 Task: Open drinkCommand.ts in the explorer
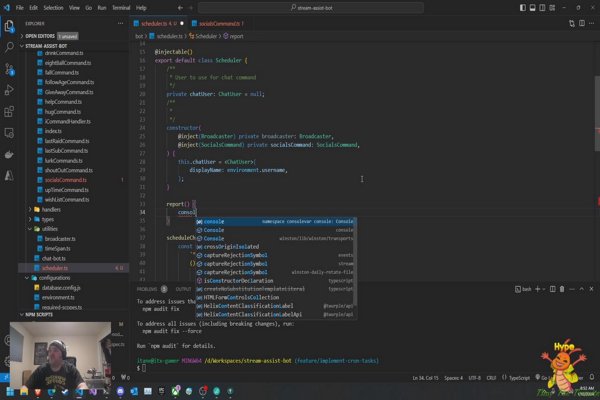click(64, 53)
